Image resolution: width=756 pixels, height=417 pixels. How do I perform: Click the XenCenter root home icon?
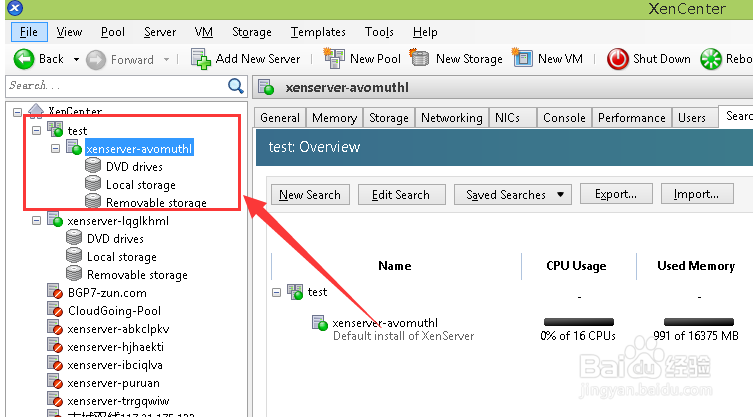pyautogui.click(x=36, y=111)
